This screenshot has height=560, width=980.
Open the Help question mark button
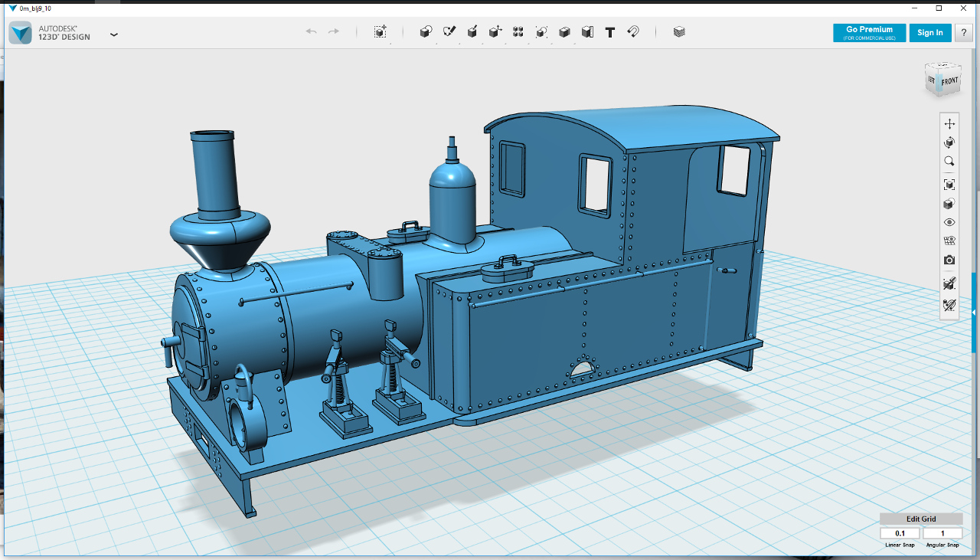963,32
